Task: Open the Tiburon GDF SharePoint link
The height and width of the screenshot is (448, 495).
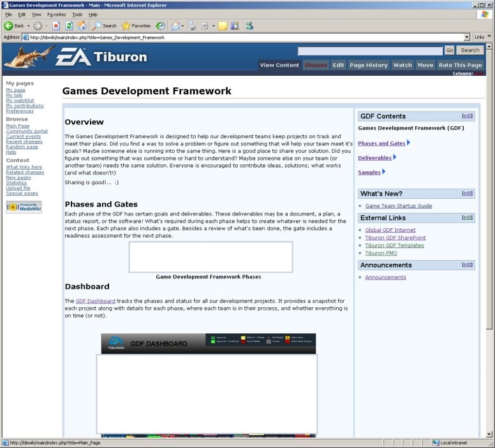Action: coord(395,238)
